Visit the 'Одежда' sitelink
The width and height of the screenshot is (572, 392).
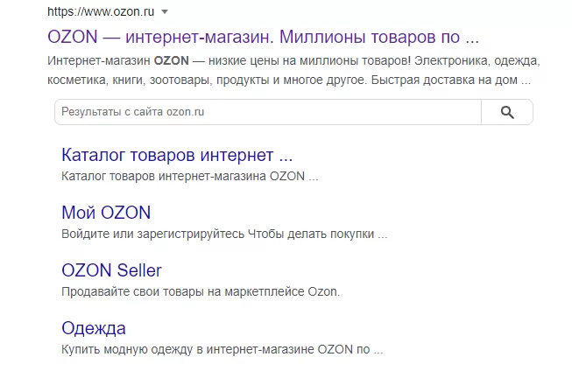point(94,328)
